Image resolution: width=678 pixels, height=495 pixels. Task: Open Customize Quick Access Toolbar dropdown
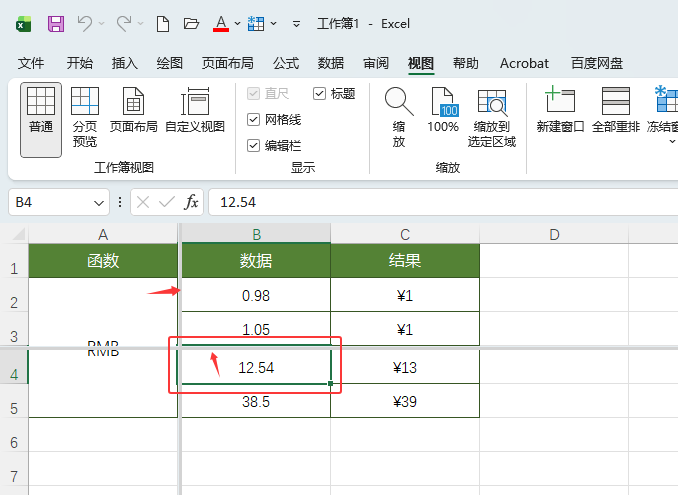coord(296,24)
